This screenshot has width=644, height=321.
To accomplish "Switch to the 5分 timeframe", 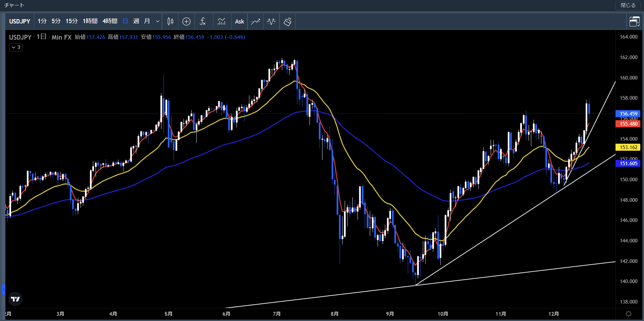I will pos(56,21).
